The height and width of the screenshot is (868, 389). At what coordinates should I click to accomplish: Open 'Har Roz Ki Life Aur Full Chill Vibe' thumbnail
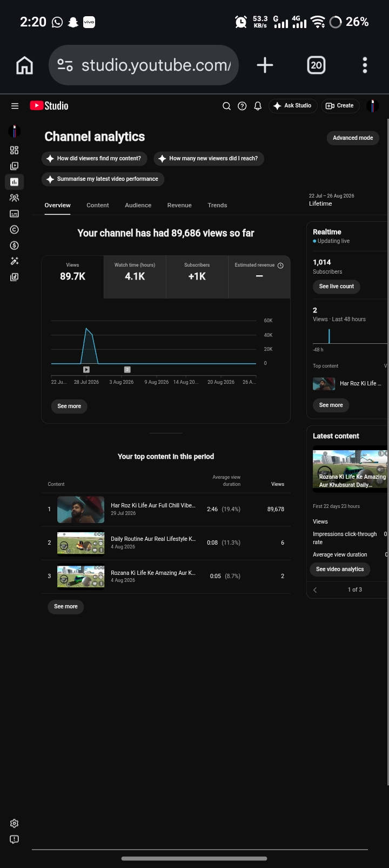click(x=81, y=510)
